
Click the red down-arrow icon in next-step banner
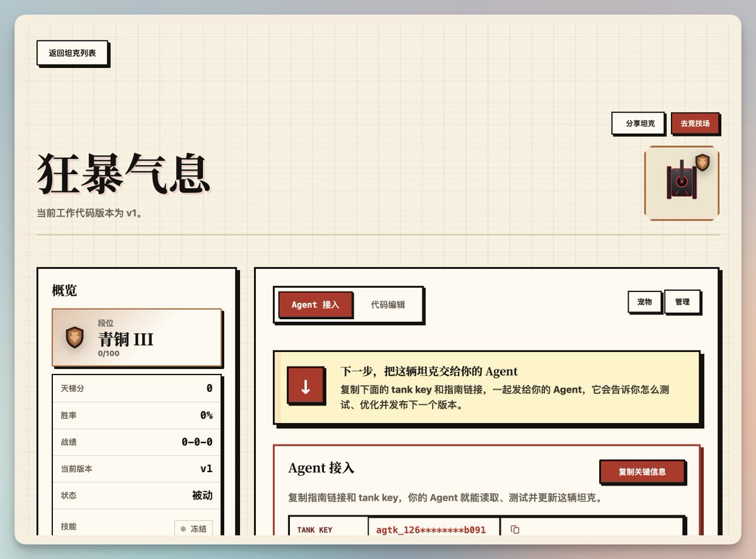tap(306, 385)
